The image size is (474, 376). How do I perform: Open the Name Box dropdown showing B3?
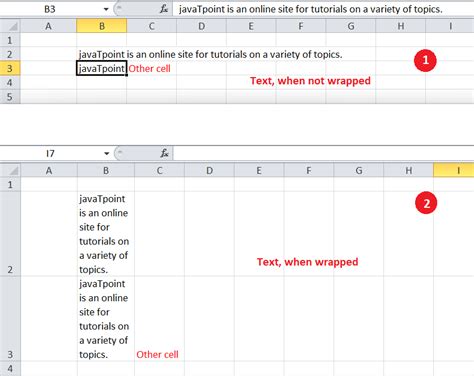(x=106, y=9)
